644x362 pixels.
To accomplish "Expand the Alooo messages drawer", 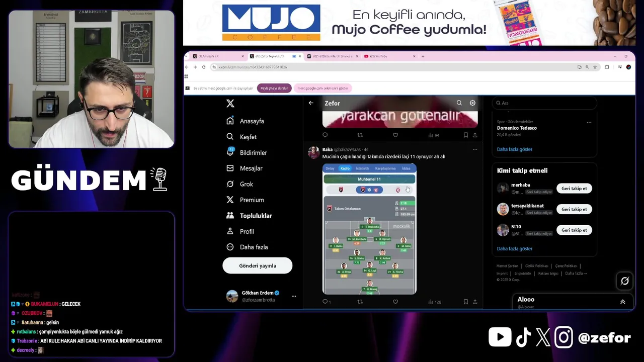I will pyautogui.click(x=622, y=302).
